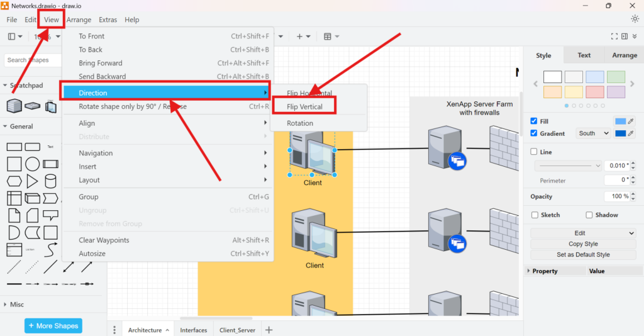Image resolution: width=644 pixels, height=336 pixels.
Task: Open the Gradient direction South dropdown
Action: point(593,133)
